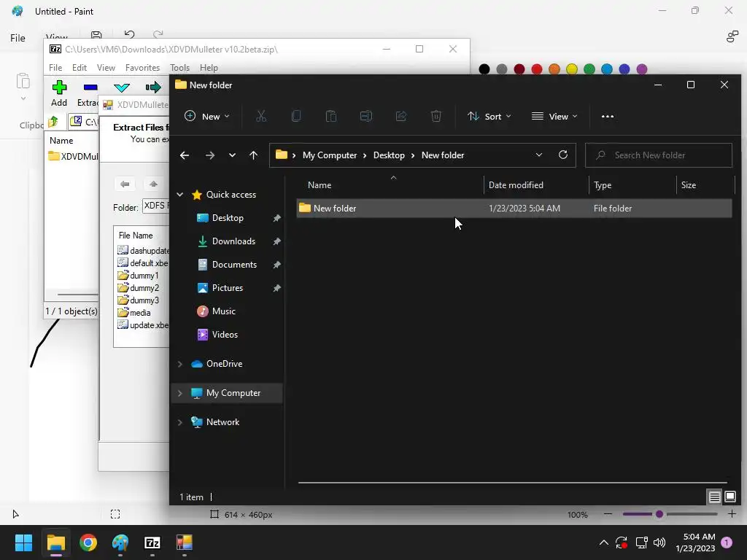Click Paint selection icon in status bar
The image size is (747, 560).
click(115, 514)
